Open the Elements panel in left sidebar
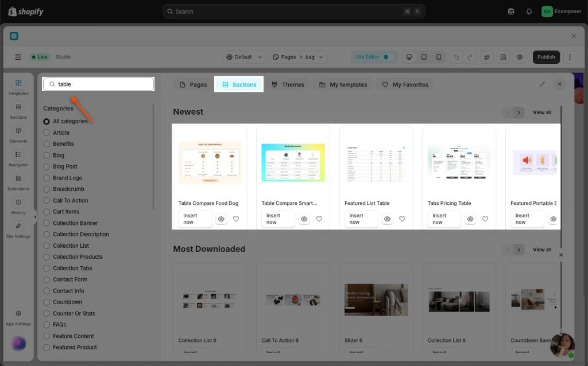588x366 pixels. click(18, 134)
